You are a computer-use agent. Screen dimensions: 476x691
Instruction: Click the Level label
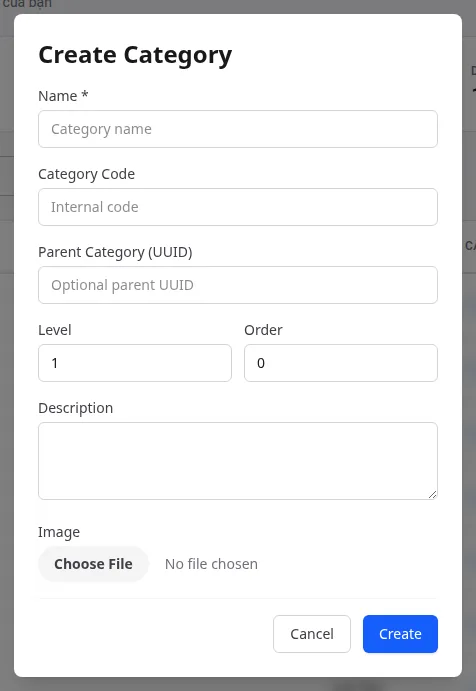pos(55,330)
